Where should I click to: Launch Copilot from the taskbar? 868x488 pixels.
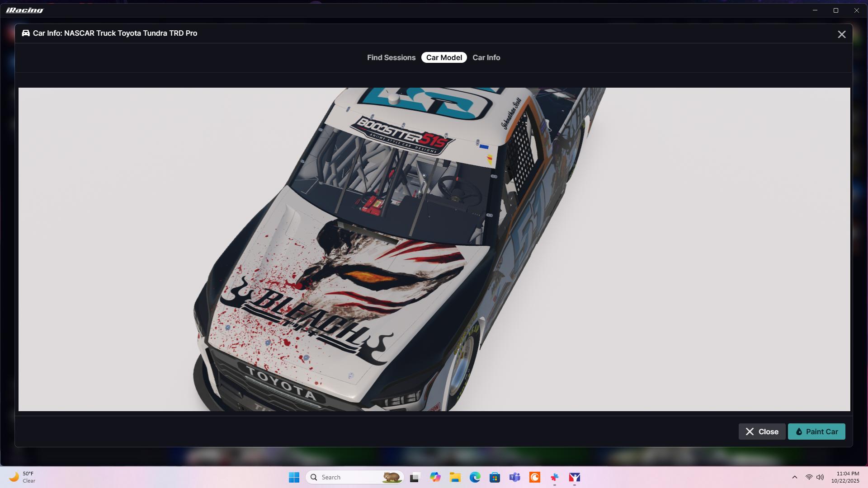[435, 477]
